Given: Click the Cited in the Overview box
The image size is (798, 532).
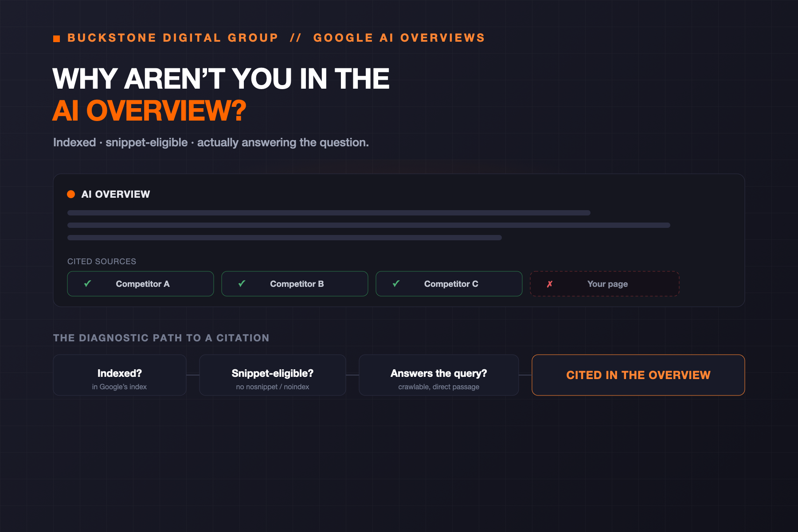Looking at the screenshot, I should click(638, 375).
